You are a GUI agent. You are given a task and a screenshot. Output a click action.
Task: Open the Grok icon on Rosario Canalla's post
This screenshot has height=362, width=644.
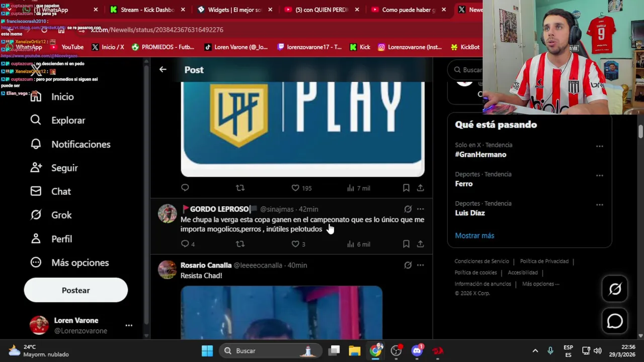(408, 265)
